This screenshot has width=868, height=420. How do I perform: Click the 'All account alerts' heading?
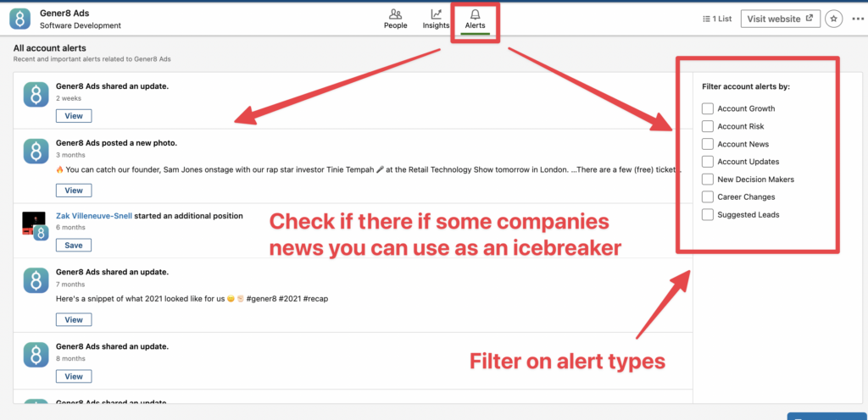tap(50, 48)
